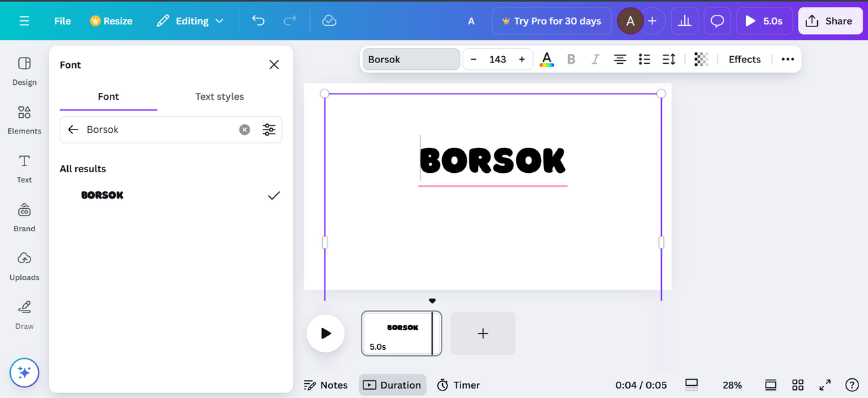Image resolution: width=868 pixels, height=398 pixels.
Task: Click the BORSOK text on canvas
Action: pos(492,161)
